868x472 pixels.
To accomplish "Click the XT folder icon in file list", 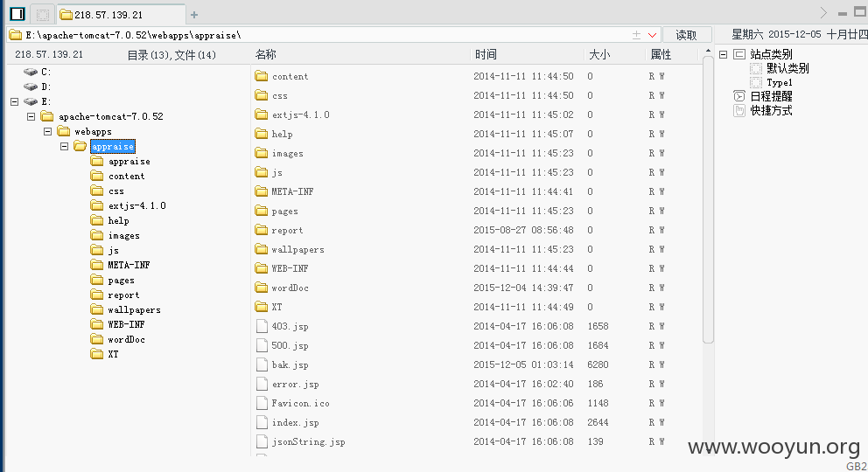I will 262,307.
